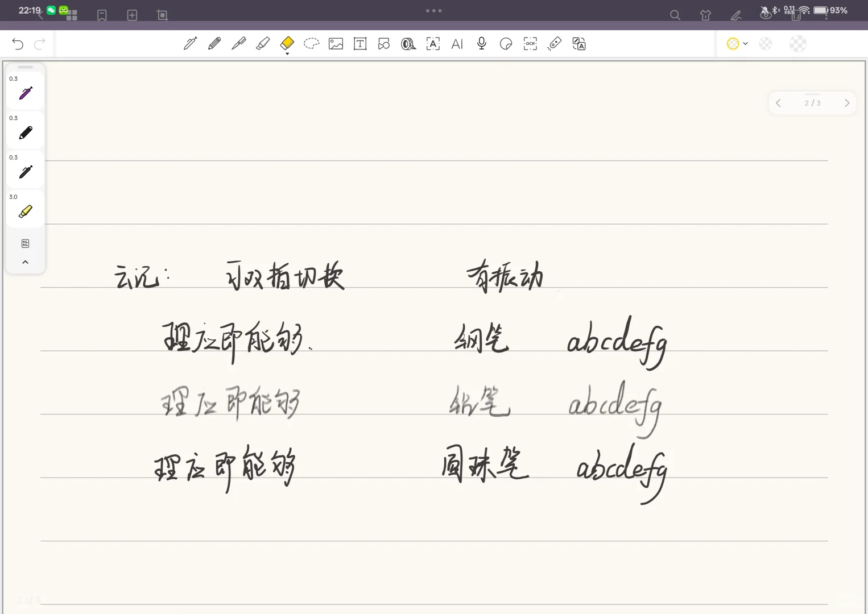Pick the purple 0.3 pen preset
Viewport: 868px width, 614px height.
(x=26, y=90)
